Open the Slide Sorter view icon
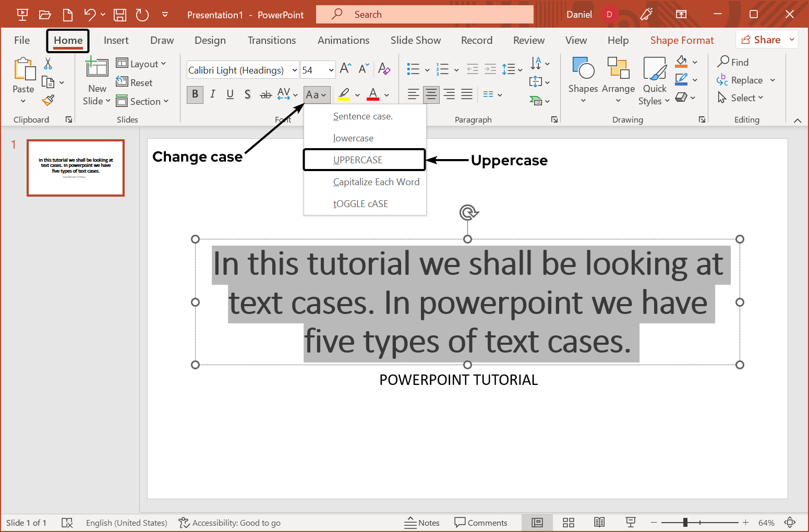 569,523
